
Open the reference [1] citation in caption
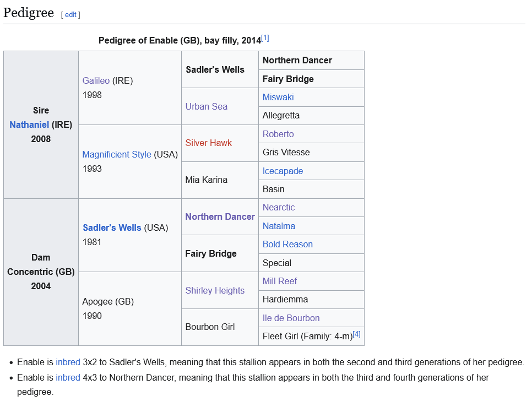click(x=265, y=38)
